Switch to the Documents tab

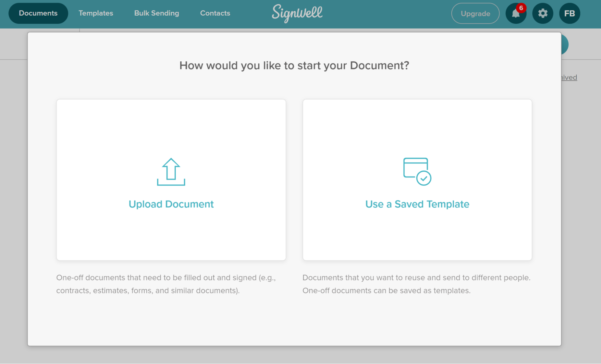(x=38, y=13)
